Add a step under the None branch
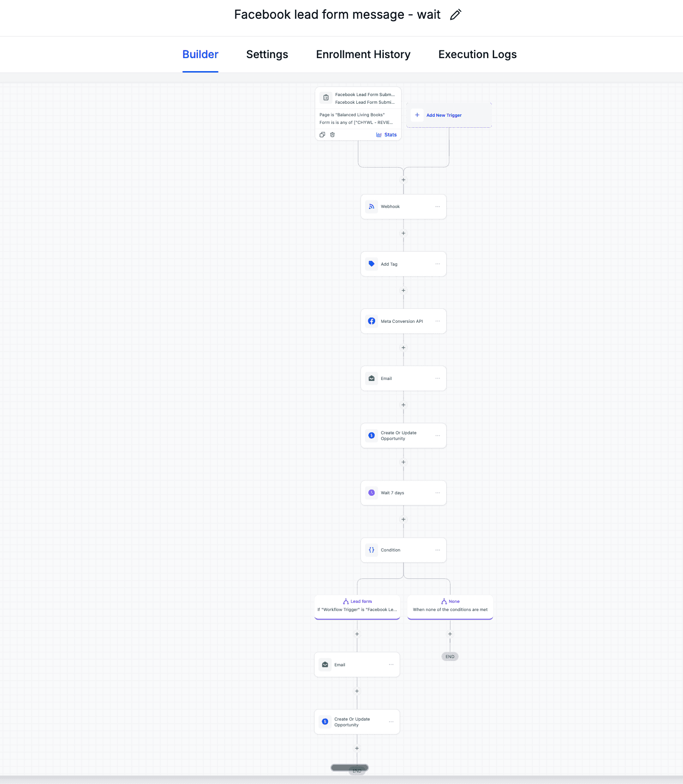This screenshot has height=784, width=683. (x=450, y=634)
